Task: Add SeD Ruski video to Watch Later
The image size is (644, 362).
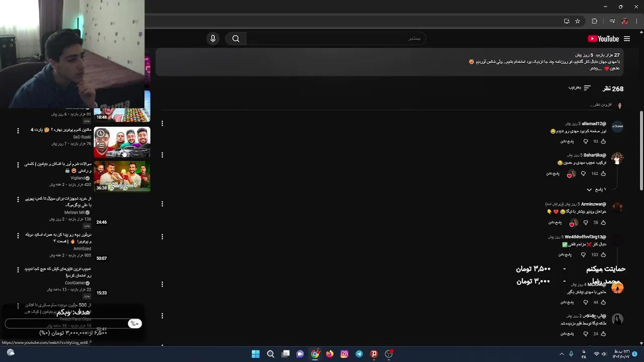Action: coord(101,134)
